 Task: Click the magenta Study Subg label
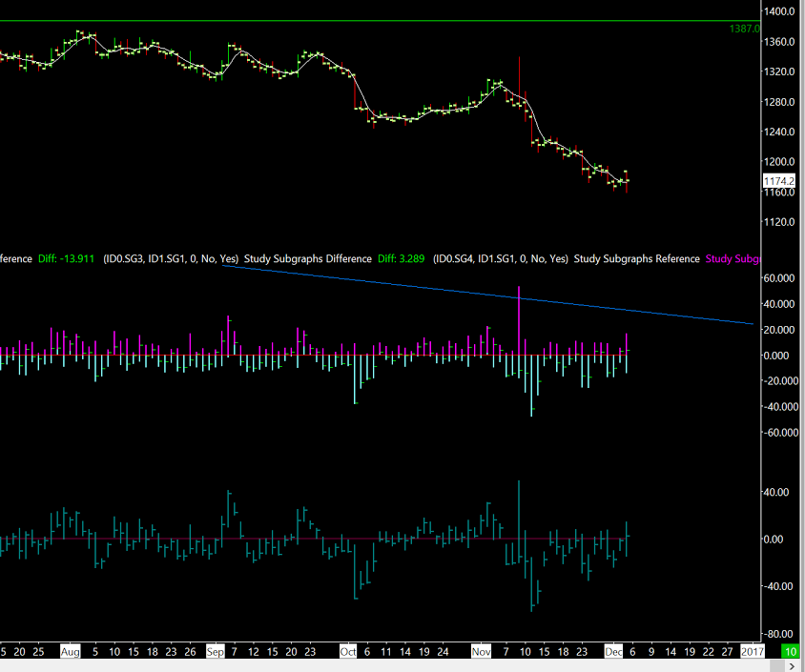pyautogui.click(x=733, y=258)
